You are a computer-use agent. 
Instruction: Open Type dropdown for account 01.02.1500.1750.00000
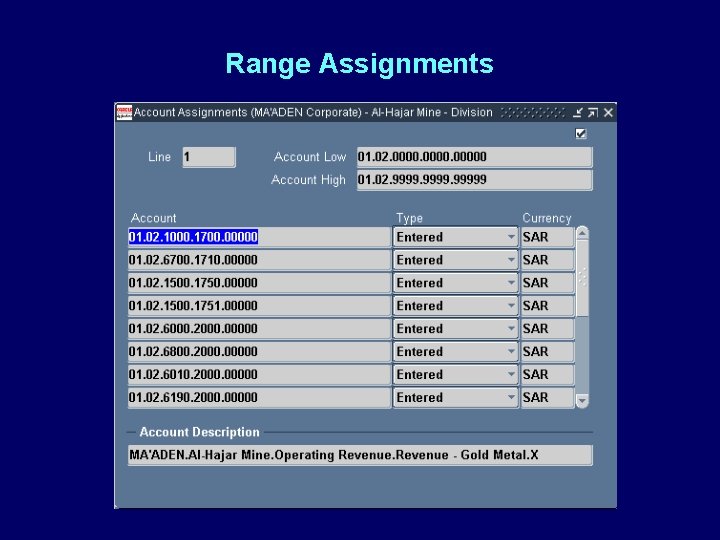pyautogui.click(x=456, y=283)
